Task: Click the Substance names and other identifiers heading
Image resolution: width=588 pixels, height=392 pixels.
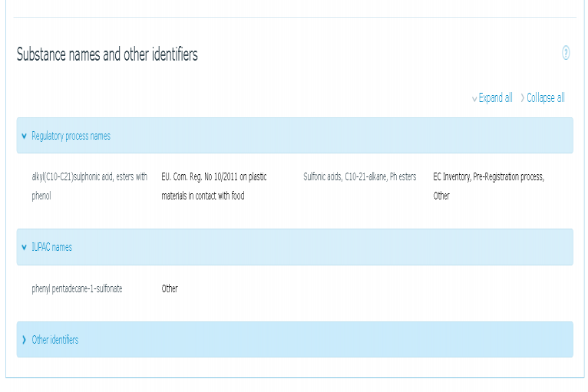Action: [x=107, y=55]
